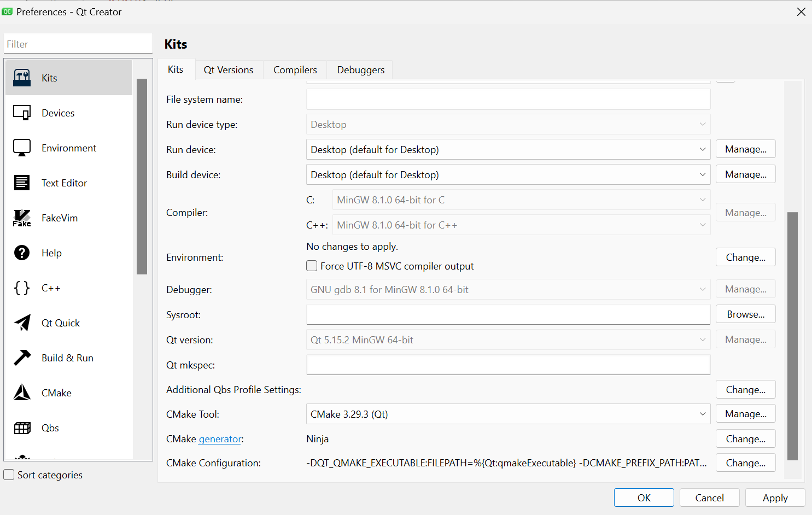The image size is (812, 515).
Task: Switch to the Qt Versions tab
Action: pos(229,70)
